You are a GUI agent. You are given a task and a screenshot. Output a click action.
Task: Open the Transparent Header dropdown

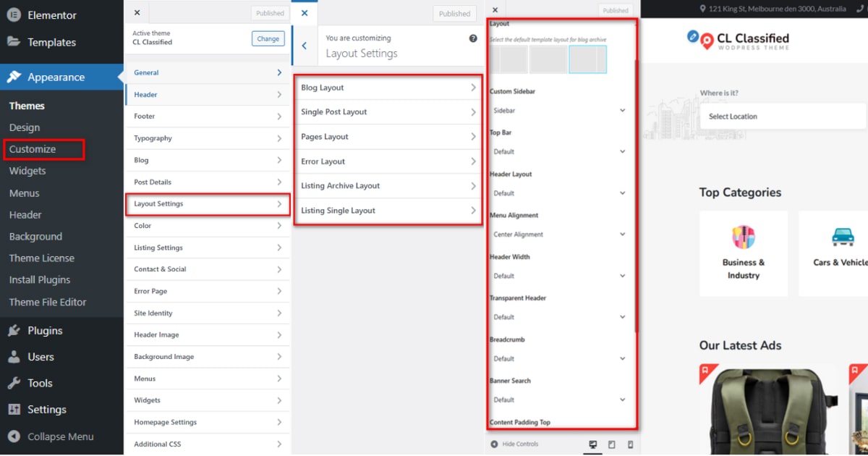(559, 317)
